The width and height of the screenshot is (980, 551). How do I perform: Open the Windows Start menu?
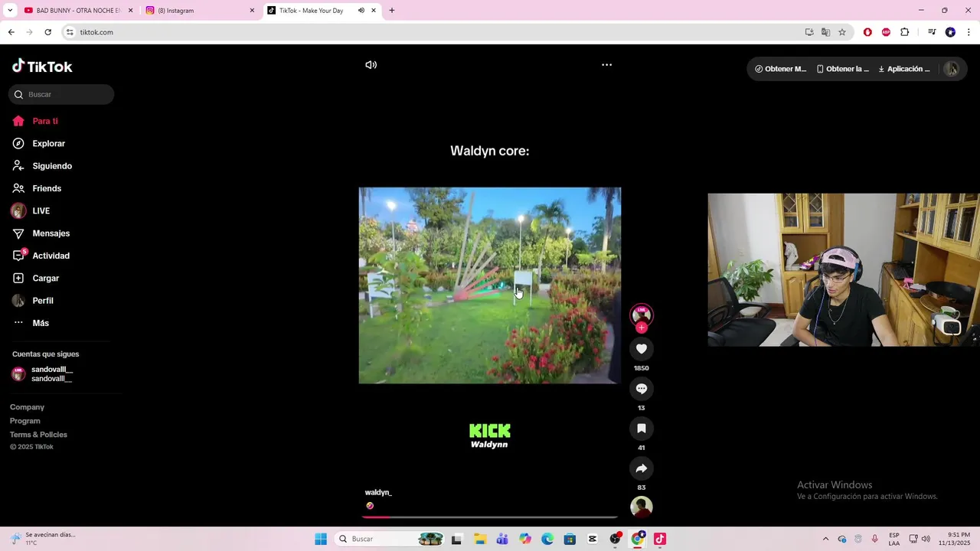coord(321,539)
